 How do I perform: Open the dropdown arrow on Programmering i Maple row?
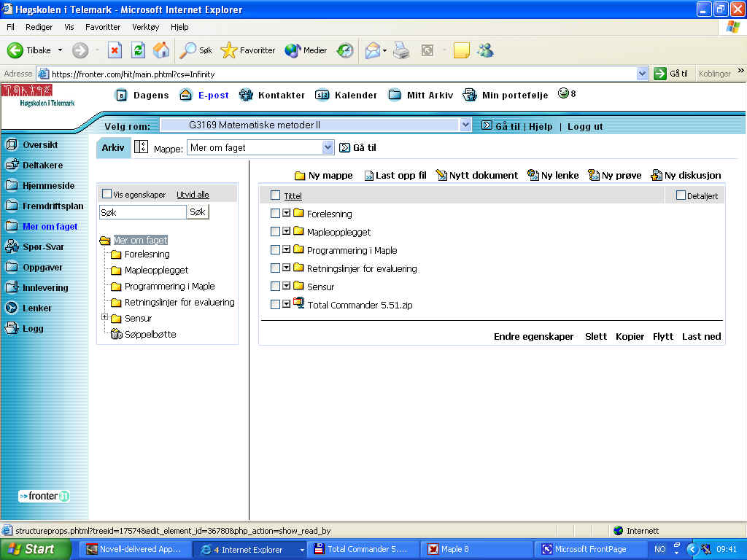[286, 249]
